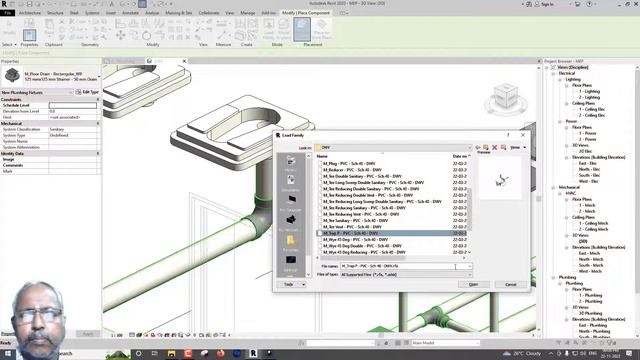The height and width of the screenshot is (360, 640).
Task: Click the My Network places shortcut icon
Action: coord(291,222)
